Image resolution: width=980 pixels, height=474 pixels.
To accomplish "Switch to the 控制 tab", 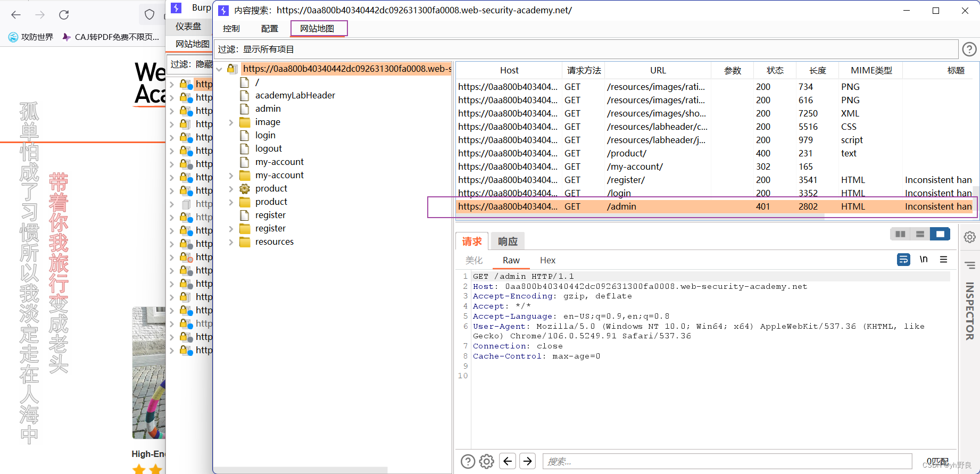I will (x=231, y=29).
